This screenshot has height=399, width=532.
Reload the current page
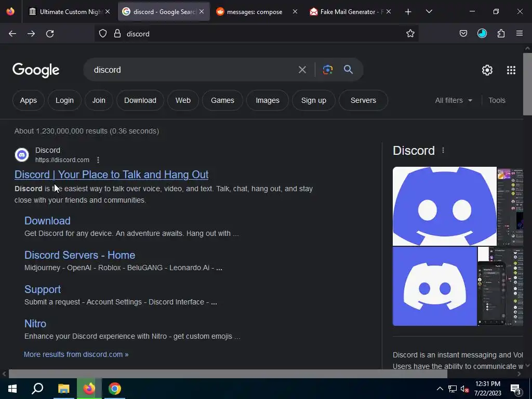[50, 34]
